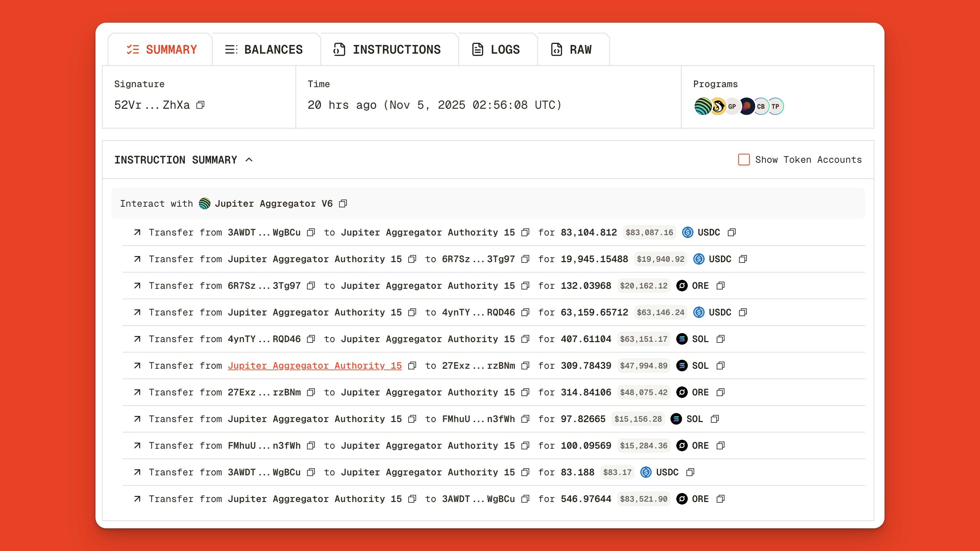Click the CB program badge

[761, 107]
